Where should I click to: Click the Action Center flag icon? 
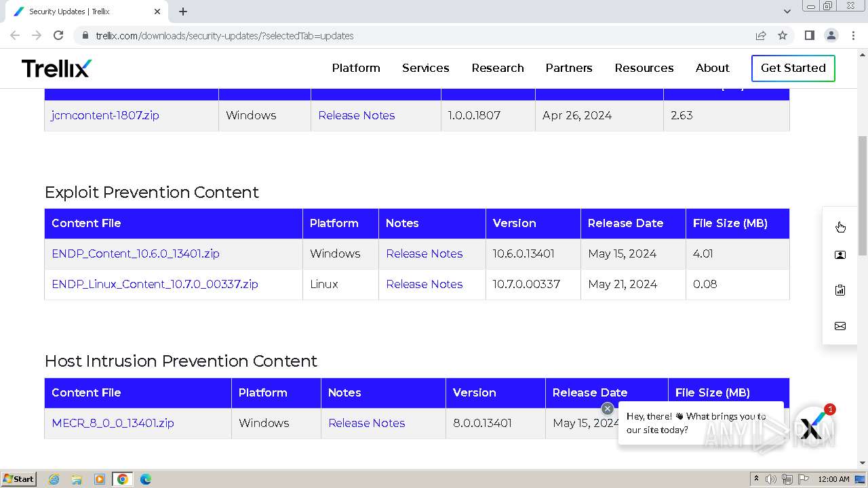pyautogui.click(x=804, y=479)
